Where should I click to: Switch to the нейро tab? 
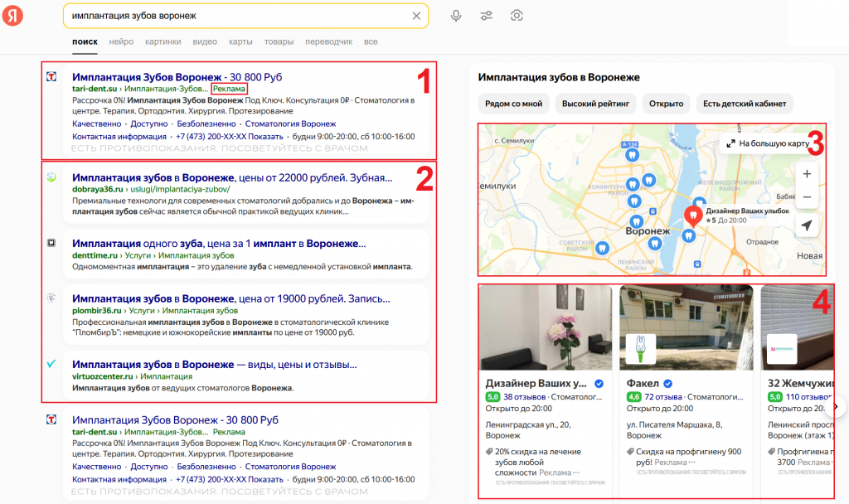tap(121, 41)
